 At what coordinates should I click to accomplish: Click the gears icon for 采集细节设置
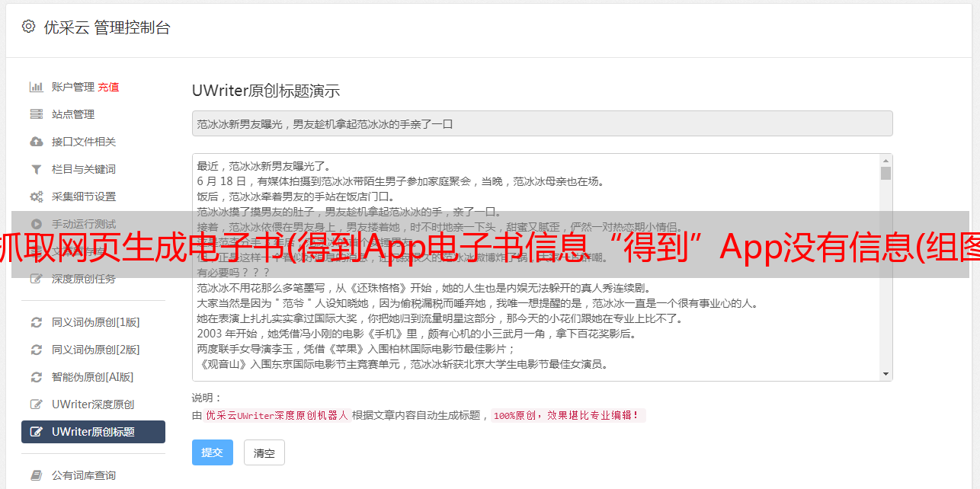click(x=36, y=197)
